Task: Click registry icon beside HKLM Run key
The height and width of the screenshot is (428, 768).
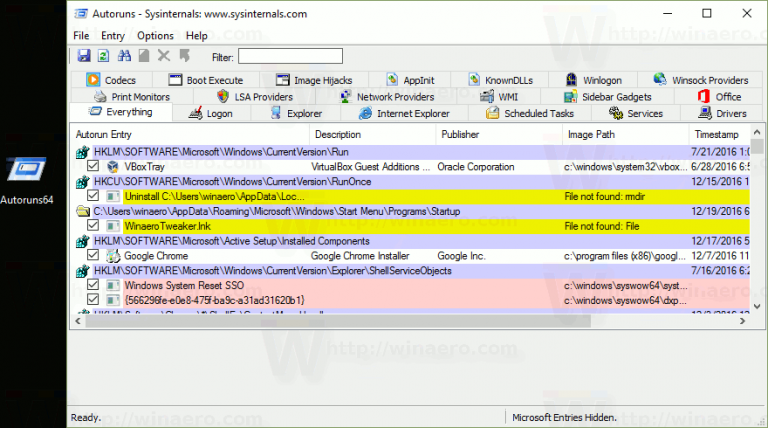Action: 83,152
